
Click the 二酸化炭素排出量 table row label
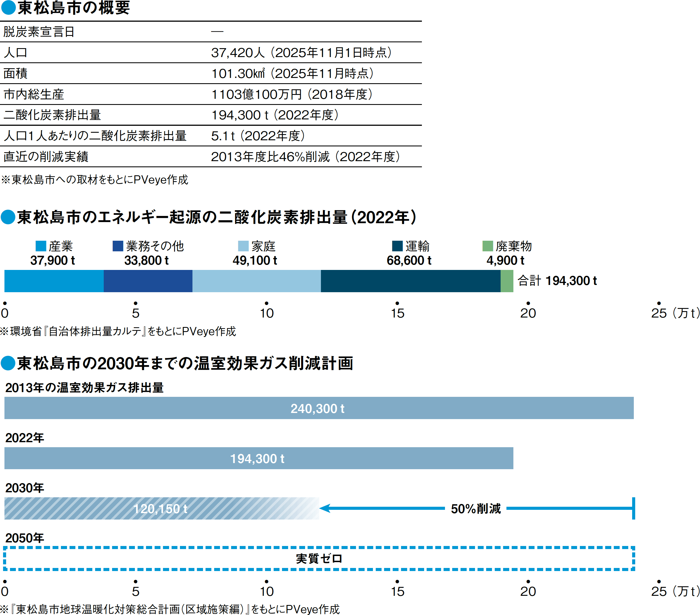click(x=52, y=115)
